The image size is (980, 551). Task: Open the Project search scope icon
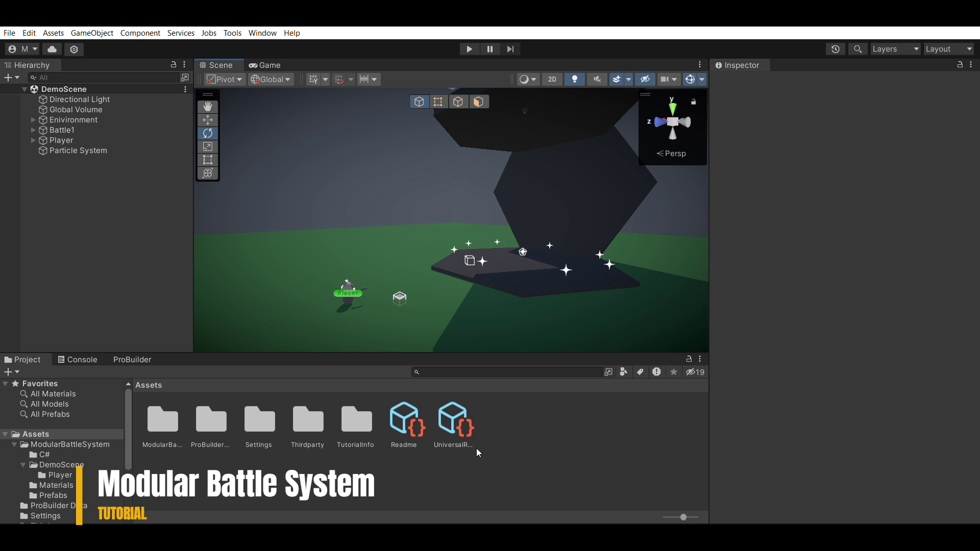click(x=608, y=372)
